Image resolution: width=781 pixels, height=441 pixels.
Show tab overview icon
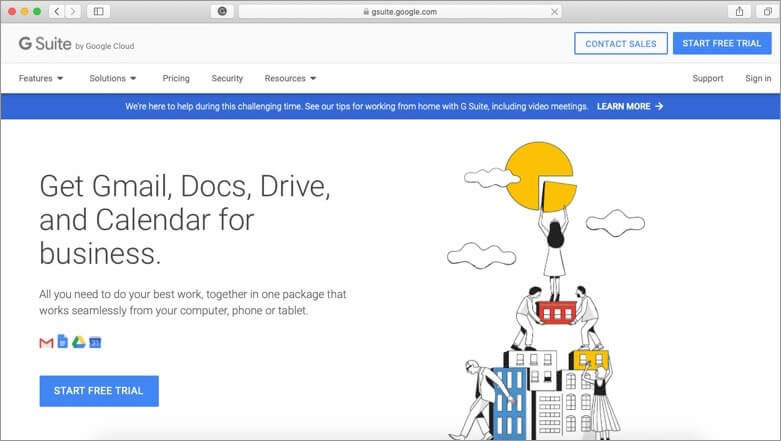(x=768, y=11)
